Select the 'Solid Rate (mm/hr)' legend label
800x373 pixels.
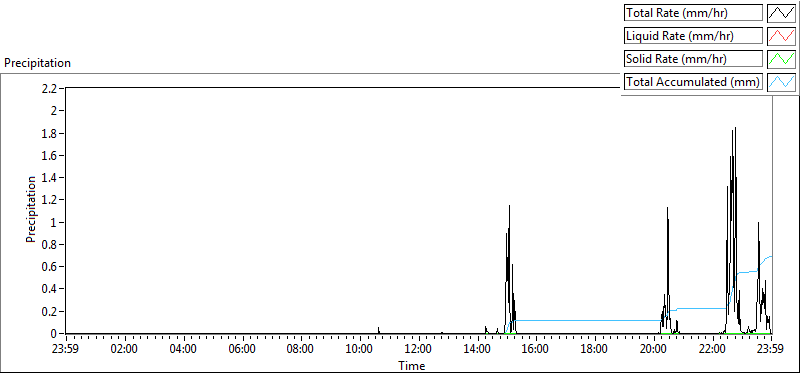pyautogui.click(x=694, y=59)
